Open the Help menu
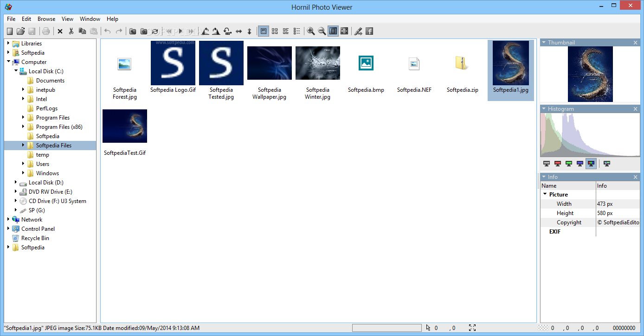The image size is (644, 336). pyautogui.click(x=112, y=19)
